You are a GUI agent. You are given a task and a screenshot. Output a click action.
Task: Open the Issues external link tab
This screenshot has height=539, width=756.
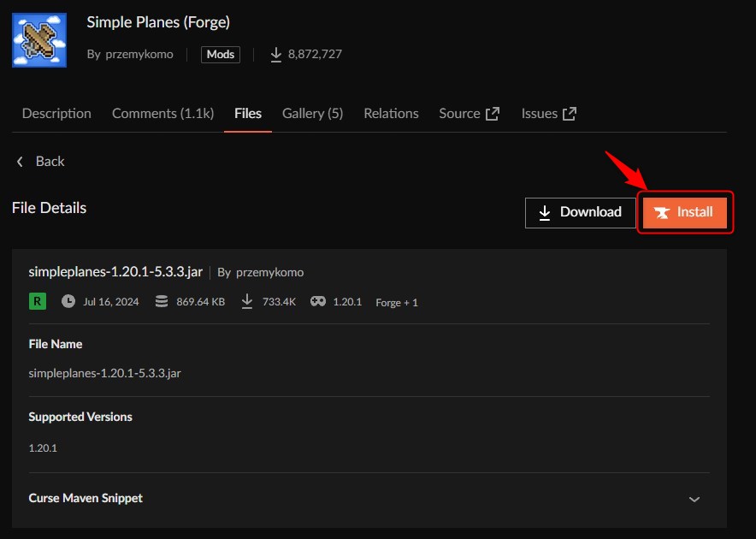549,114
